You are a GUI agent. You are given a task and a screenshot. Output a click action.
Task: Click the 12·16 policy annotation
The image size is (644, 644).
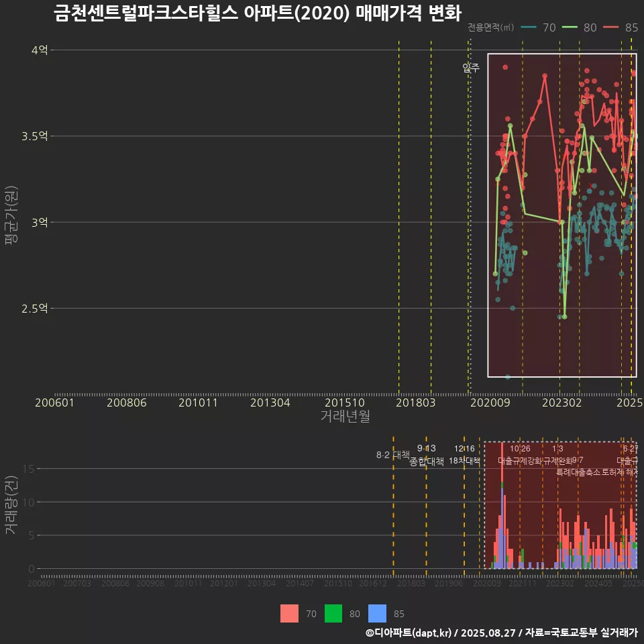pyautogui.click(x=464, y=449)
